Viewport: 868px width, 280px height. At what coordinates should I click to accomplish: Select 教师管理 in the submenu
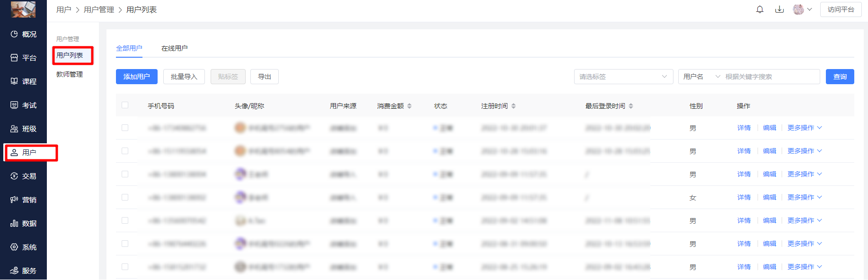[x=70, y=74]
